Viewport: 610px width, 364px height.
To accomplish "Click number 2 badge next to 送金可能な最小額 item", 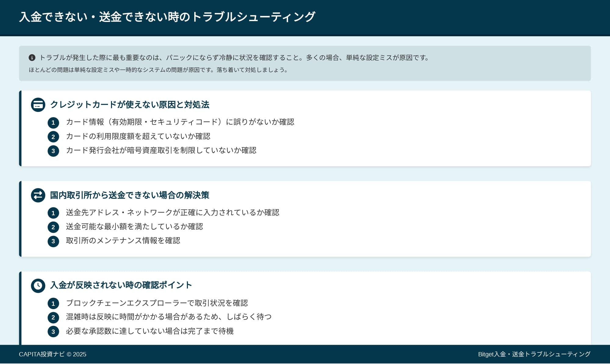I will pyautogui.click(x=53, y=227).
